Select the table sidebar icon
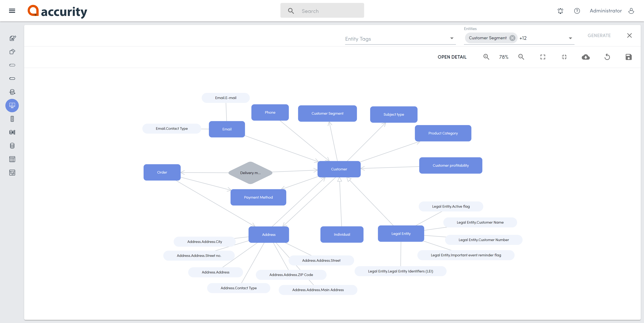This screenshot has height=323, width=644. coord(12,159)
